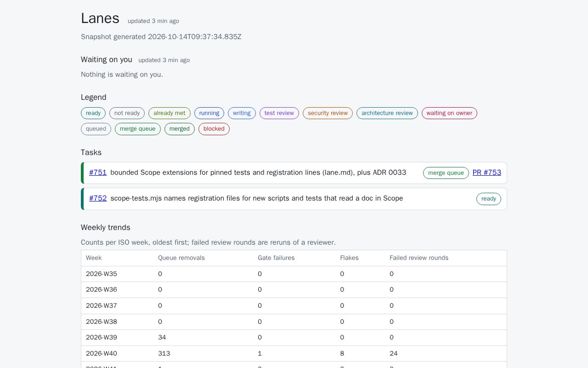Image resolution: width=588 pixels, height=368 pixels.
Task: Click queue removals value 313 in W40 row
Action: tap(164, 354)
